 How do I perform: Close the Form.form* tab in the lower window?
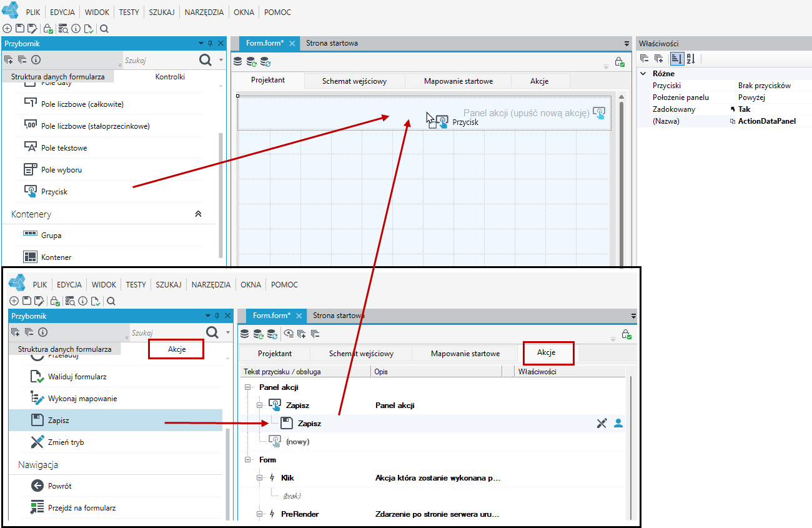click(299, 316)
